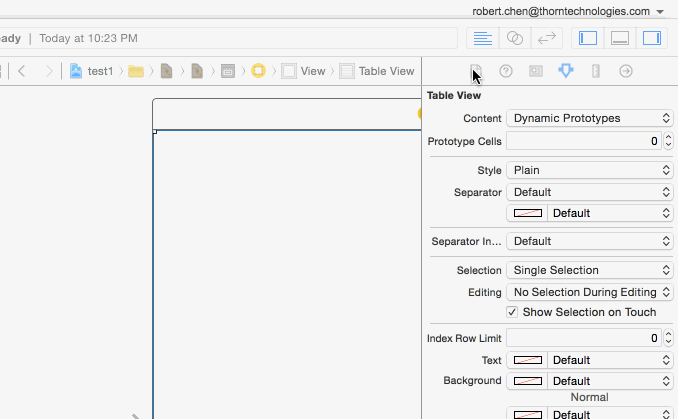Toggle the Debug area panel
The width and height of the screenshot is (678, 419).
tap(620, 38)
